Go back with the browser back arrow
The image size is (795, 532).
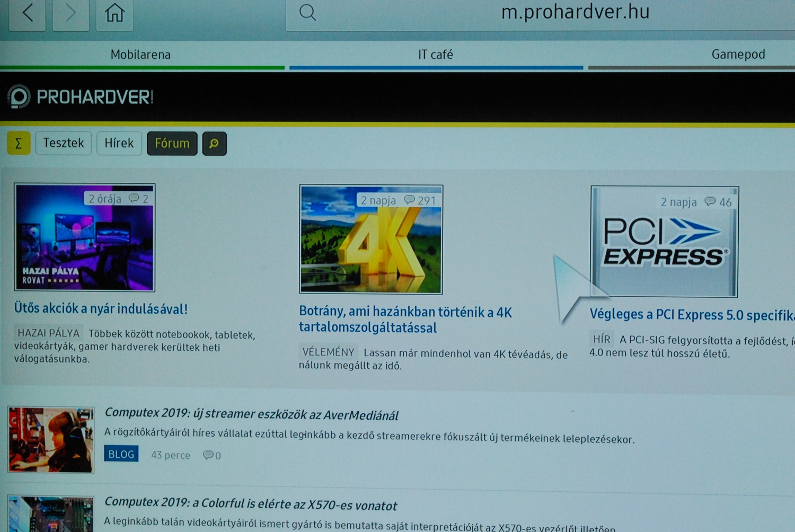27,14
